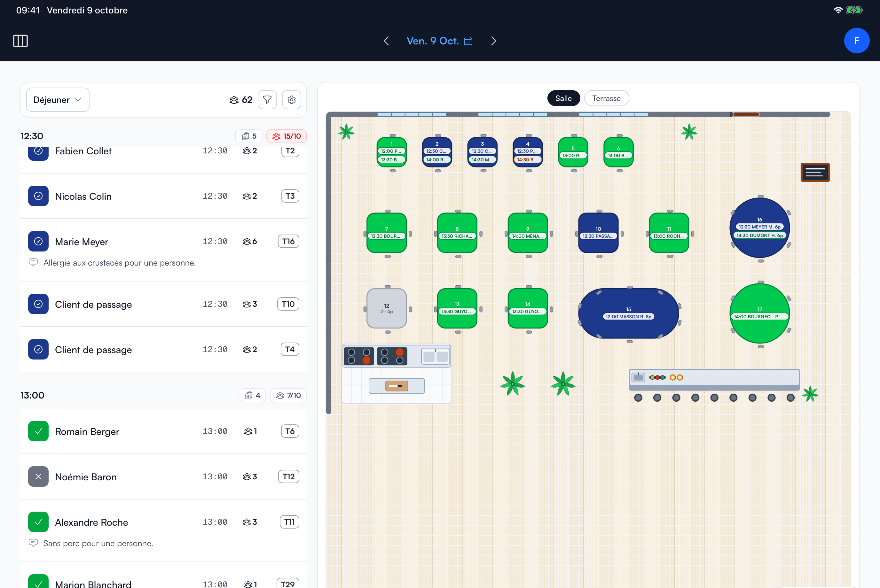Select table 13 with Guyo booking
This screenshot has height=588, width=880.
457,308
